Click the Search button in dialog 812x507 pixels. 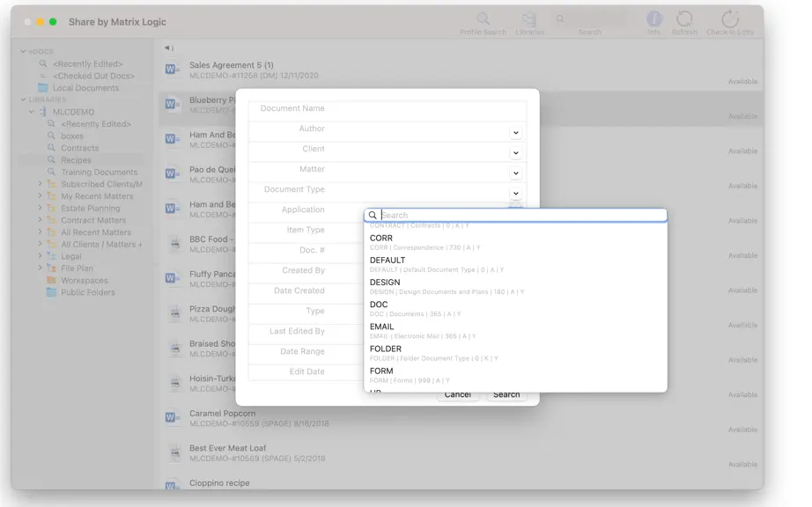506,395
